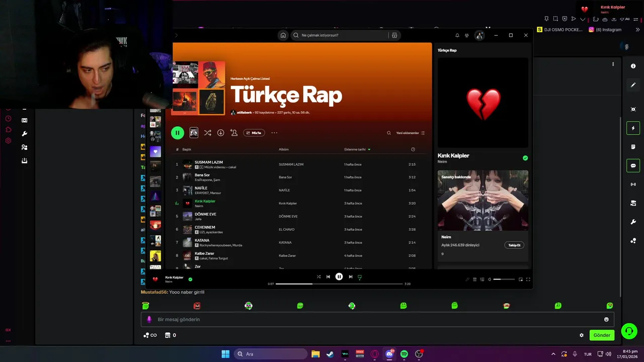Invite collaborators to the playlist

(x=234, y=133)
